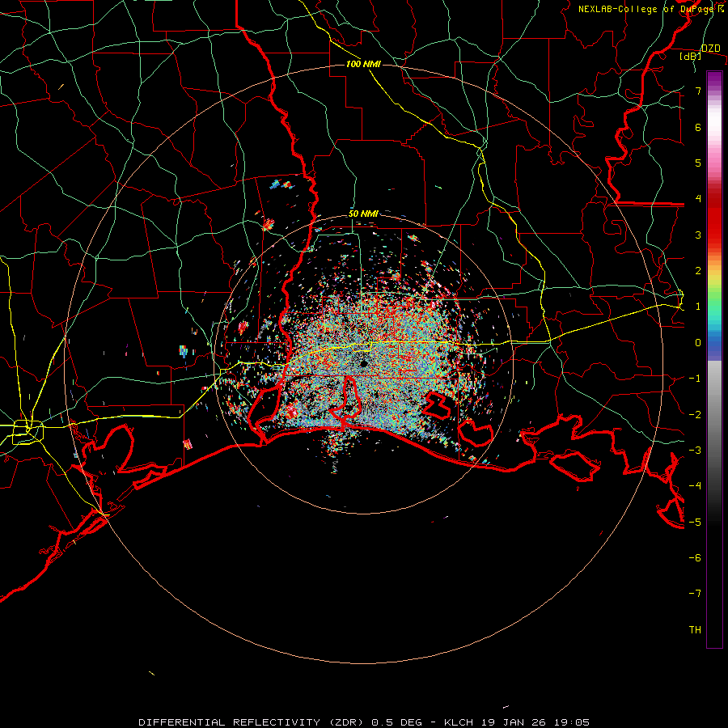Click the 5 dB scale value
This screenshot has width=728, height=728.
pos(698,163)
